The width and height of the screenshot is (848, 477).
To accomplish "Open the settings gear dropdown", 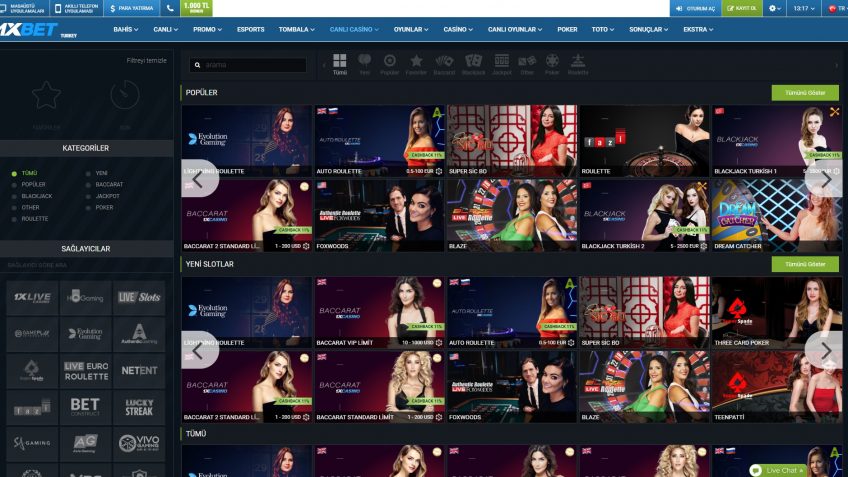I will (775, 8).
